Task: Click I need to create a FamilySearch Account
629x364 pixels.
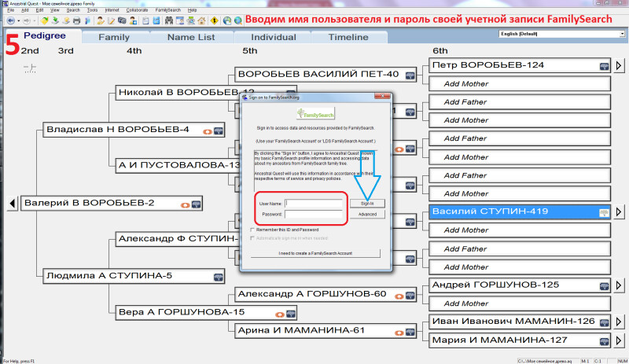Action: [x=315, y=253]
